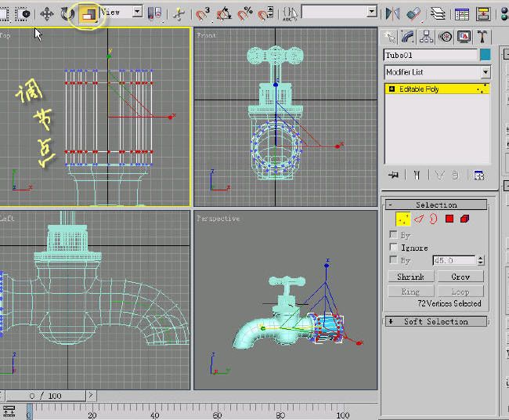Viewport: 509px width, 420px height.
Task: Enable the first By checkbox above Ignore
Action: [393, 234]
